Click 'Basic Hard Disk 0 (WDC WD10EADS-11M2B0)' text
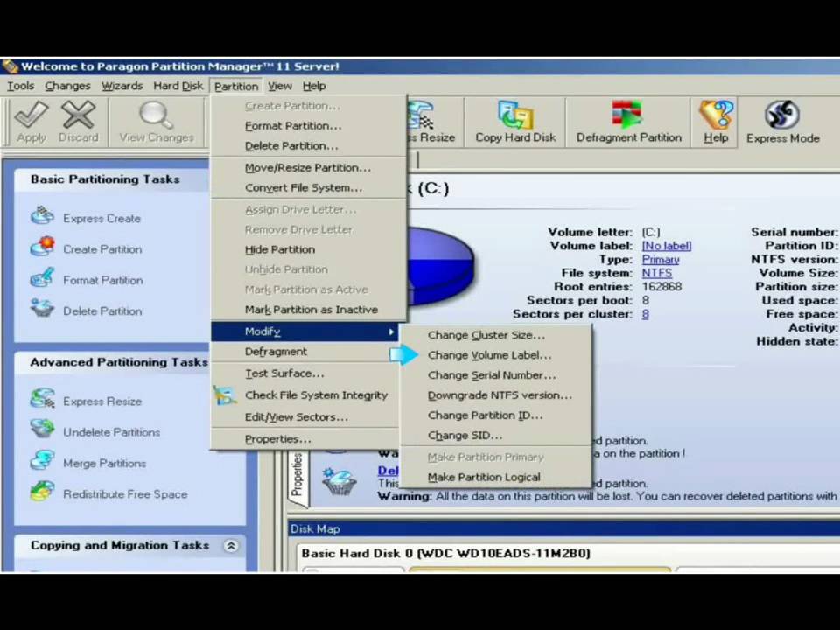The width and height of the screenshot is (840, 630). point(445,553)
